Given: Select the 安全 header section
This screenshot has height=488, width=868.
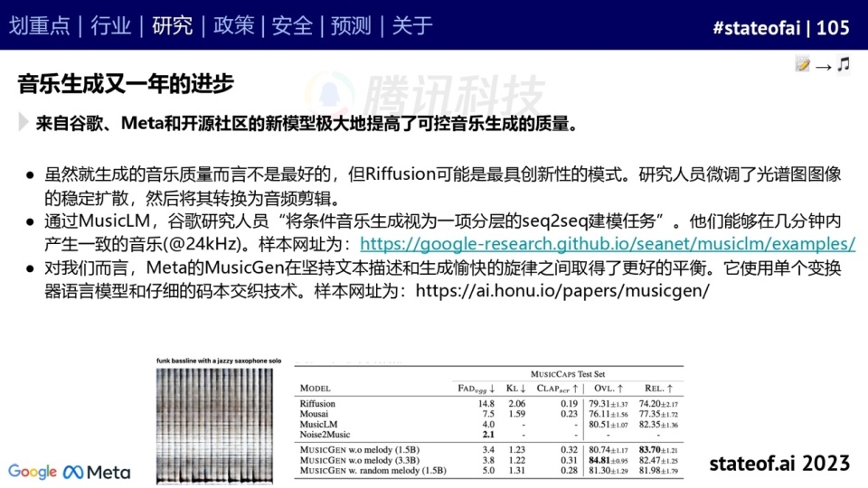Looking at the screenshot, I should 292,26.
